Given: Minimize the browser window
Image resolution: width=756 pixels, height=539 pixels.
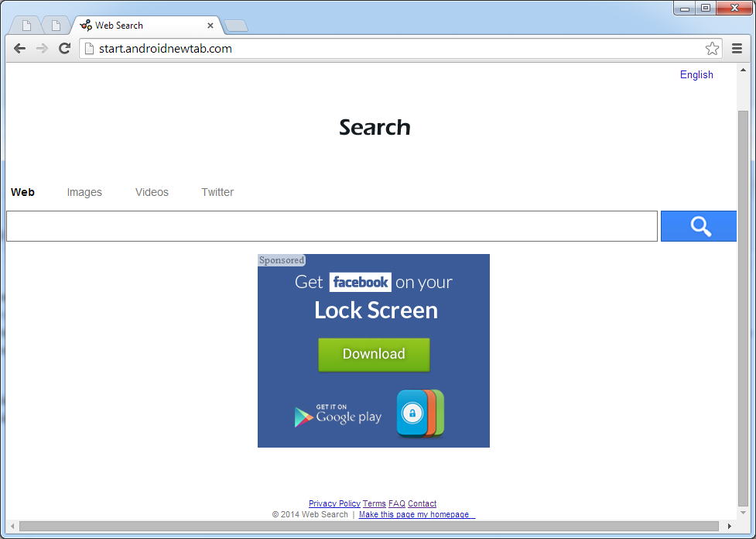Looking at the screenshot, I should (685, 9).
